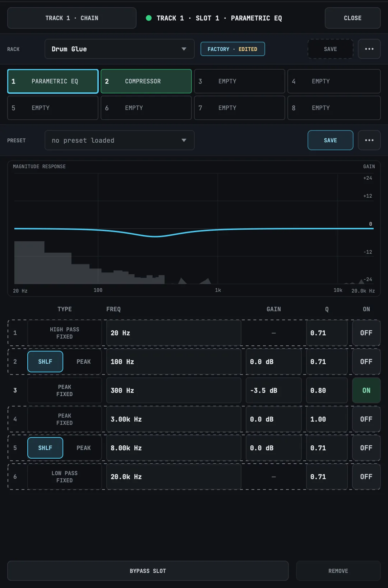Select slot 2 Compressor
Screen dimensions: 388x588
tap(146, 81)
